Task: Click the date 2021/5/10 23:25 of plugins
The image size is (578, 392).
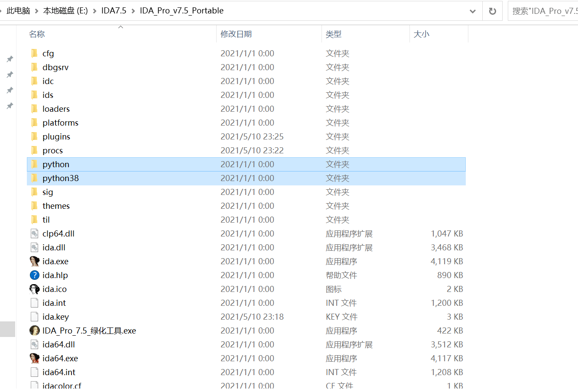Action: tap(252, 136)
